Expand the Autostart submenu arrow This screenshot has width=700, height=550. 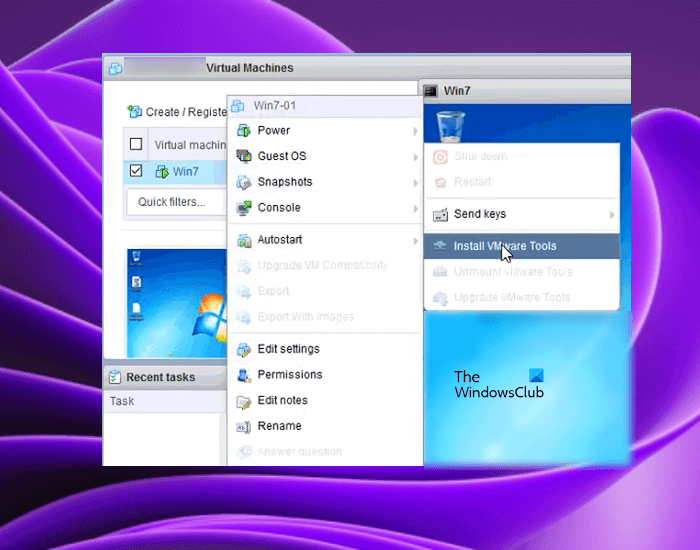point(415,241)
